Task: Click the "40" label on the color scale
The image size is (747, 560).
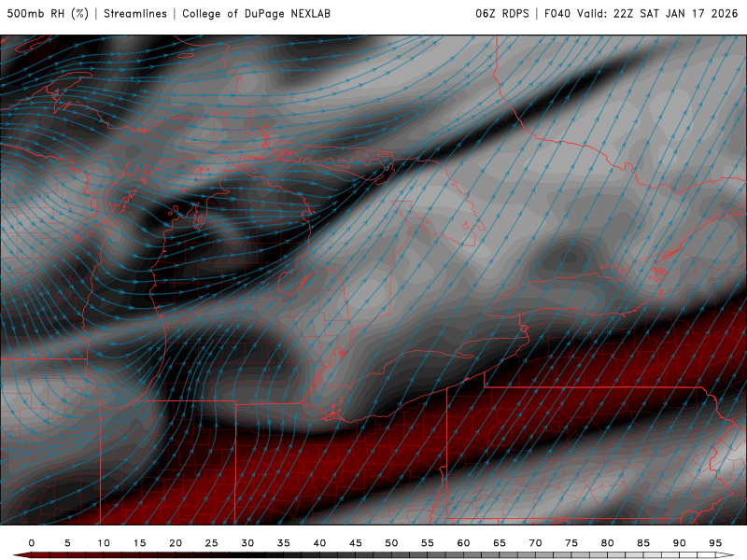Action: (x=319, y=543)
